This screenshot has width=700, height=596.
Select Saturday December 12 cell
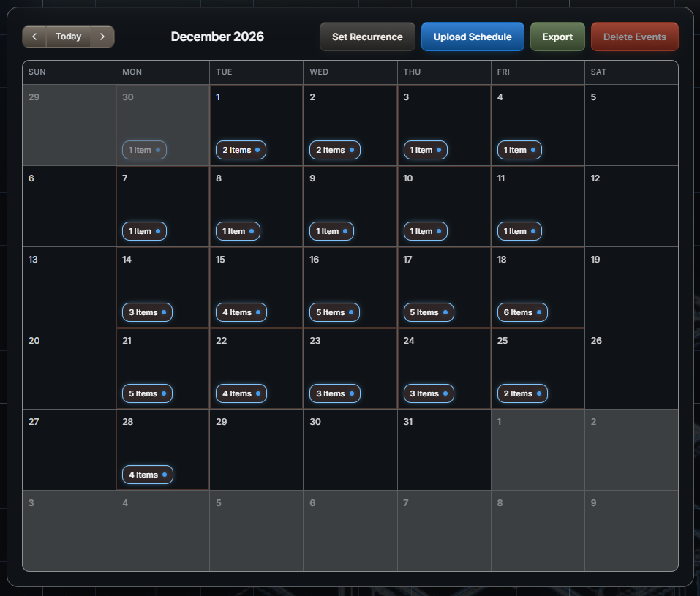tap(631, 206)
